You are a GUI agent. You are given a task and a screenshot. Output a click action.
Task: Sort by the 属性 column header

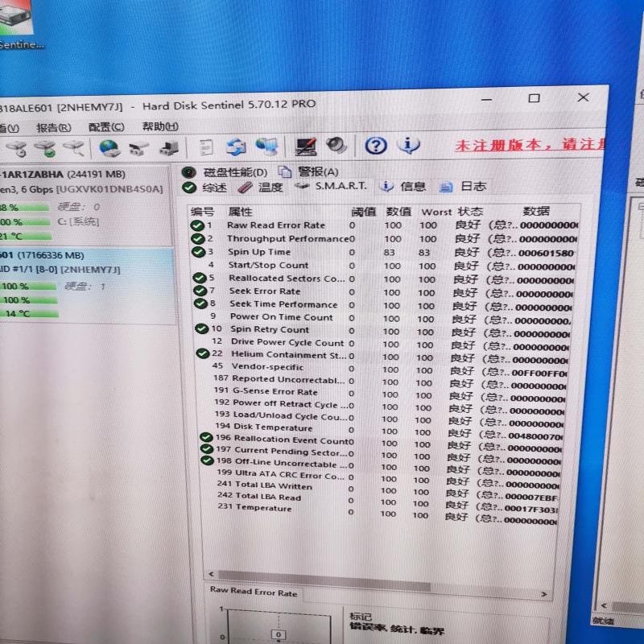(241, 212)
